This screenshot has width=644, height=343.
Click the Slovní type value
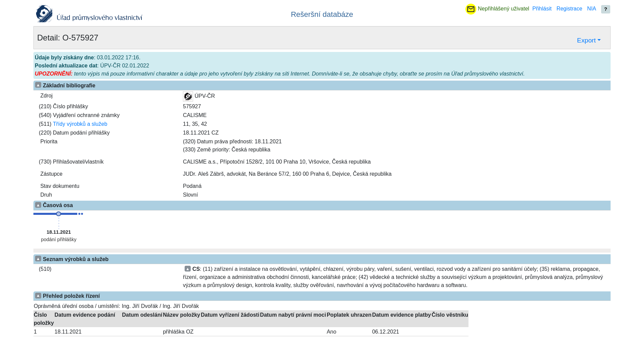[x=190, y=195]
